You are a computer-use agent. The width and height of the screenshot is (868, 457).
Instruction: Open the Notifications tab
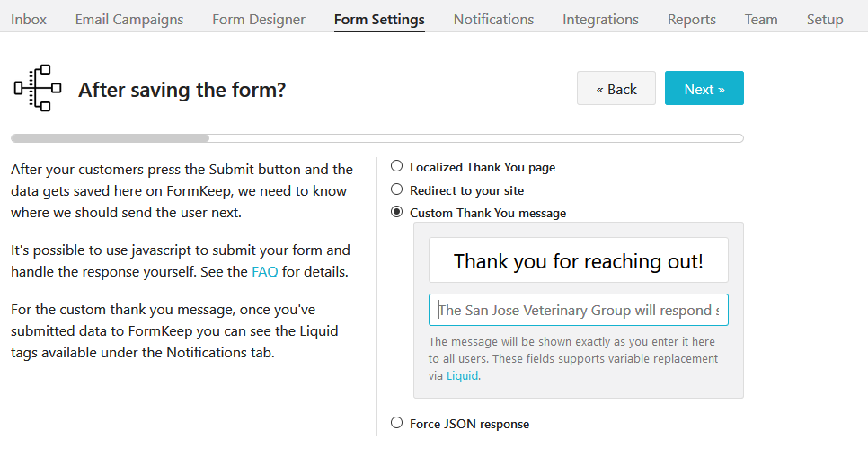pyautogui.click(x=493, y=19)
